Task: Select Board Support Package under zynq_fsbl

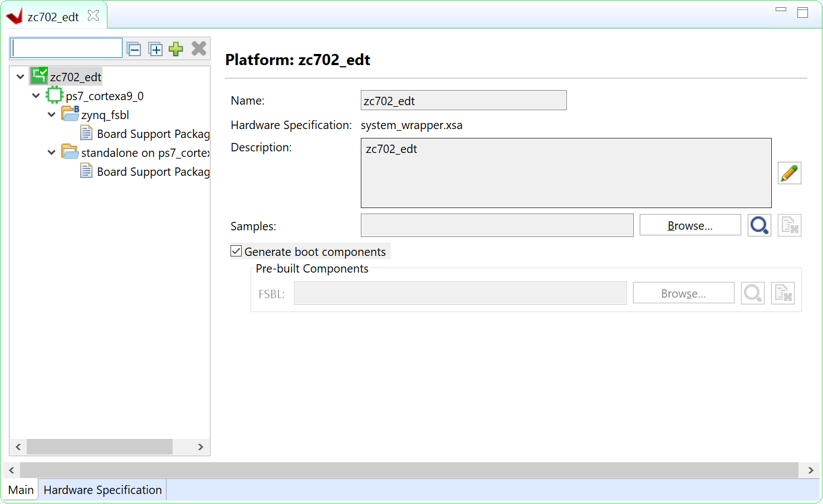Action: click(x=153, y=134)
